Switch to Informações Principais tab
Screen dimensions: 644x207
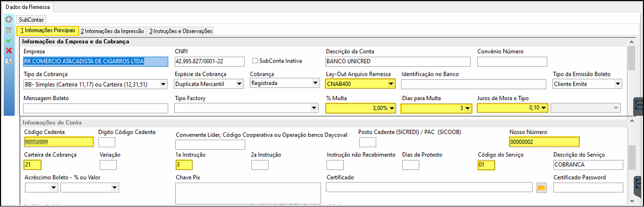click(47, 31)
